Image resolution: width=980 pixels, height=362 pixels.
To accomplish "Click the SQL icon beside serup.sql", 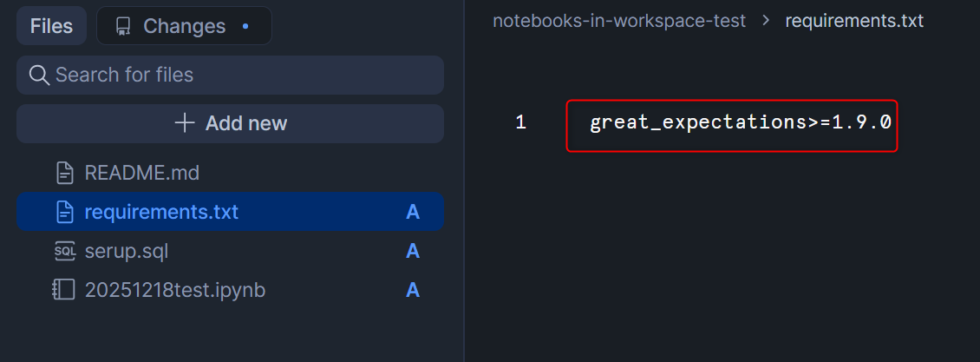I will pos(65,251).
